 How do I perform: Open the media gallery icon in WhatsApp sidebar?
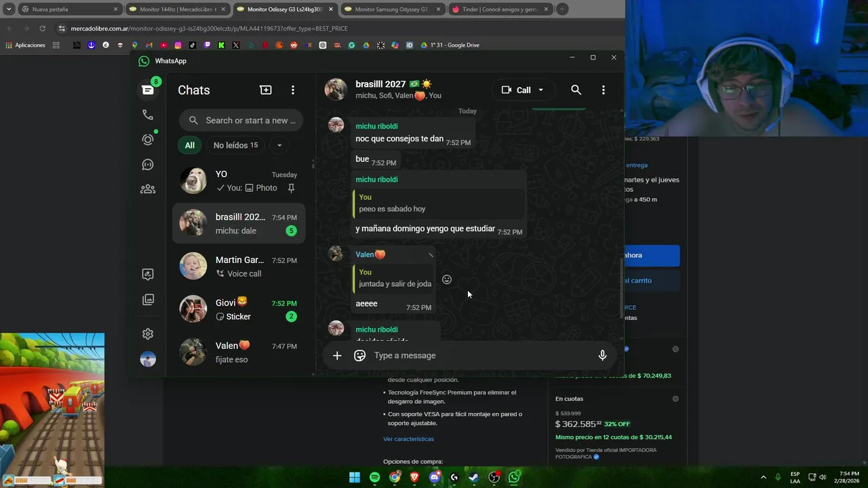pyautogui.click(x=148, y=300)
